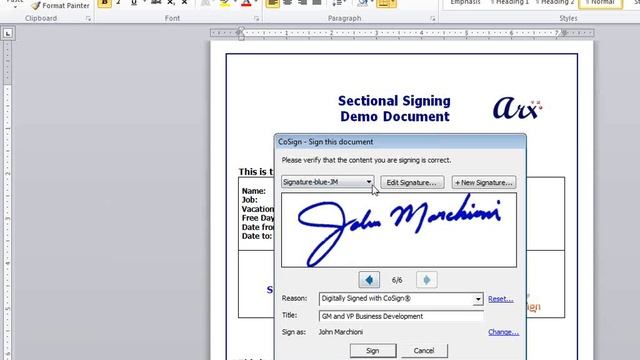Click the 6/6 signature counter text
This screenshot has width=640, height=360.
[x=397, y=280]
